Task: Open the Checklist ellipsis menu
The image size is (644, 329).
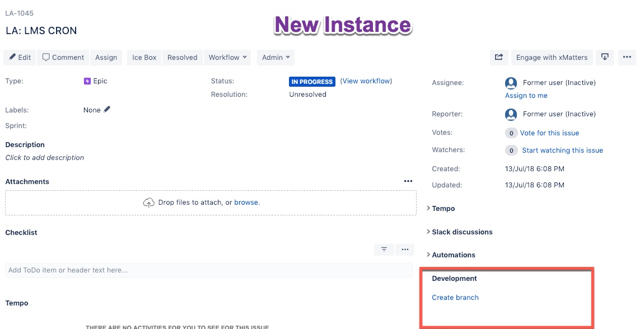Action: pos(405,250)
